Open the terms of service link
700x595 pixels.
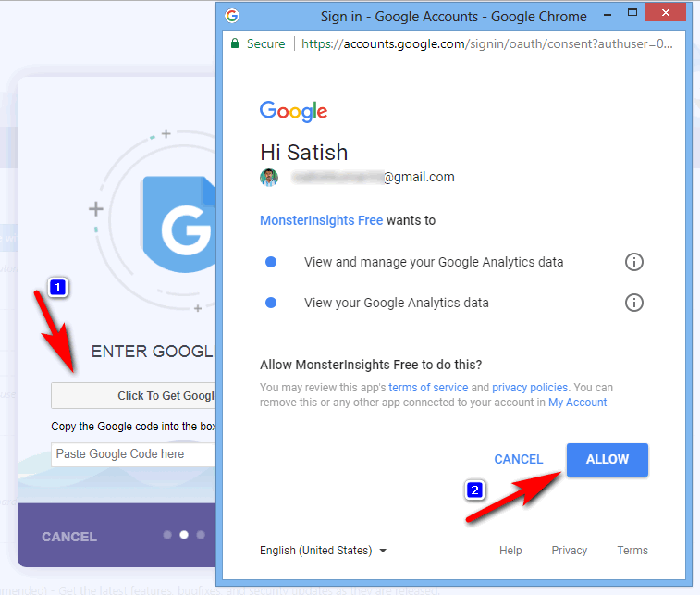(x=428, y=388)
